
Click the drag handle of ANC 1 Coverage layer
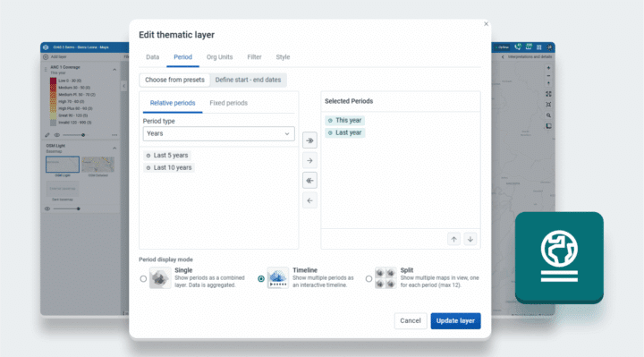[46, 70]
